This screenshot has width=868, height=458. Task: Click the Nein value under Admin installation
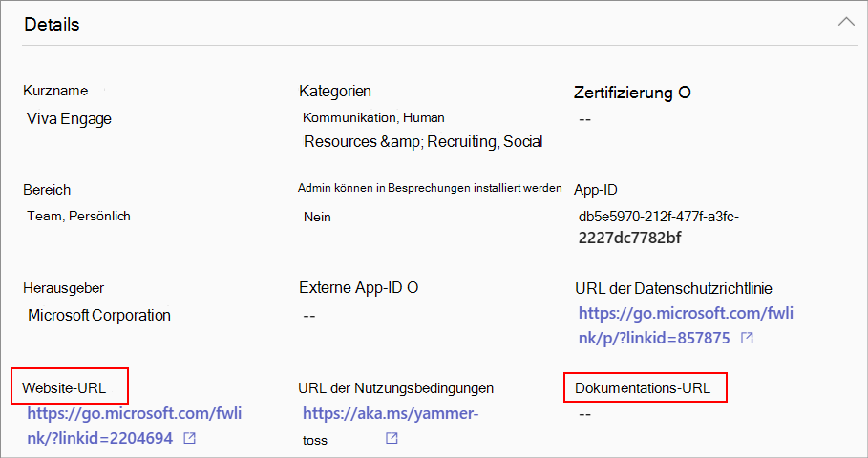[x=317, y=217]
